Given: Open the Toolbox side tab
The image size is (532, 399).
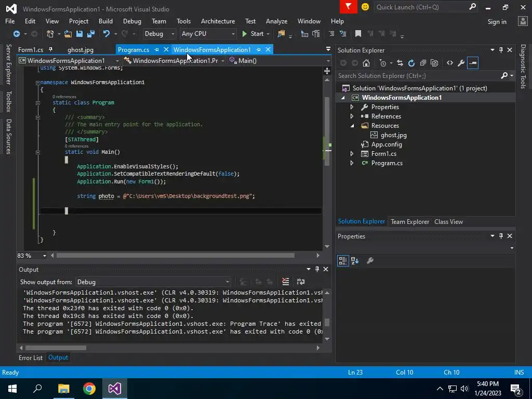Looking at the screenshot, I should coord(8,101).
